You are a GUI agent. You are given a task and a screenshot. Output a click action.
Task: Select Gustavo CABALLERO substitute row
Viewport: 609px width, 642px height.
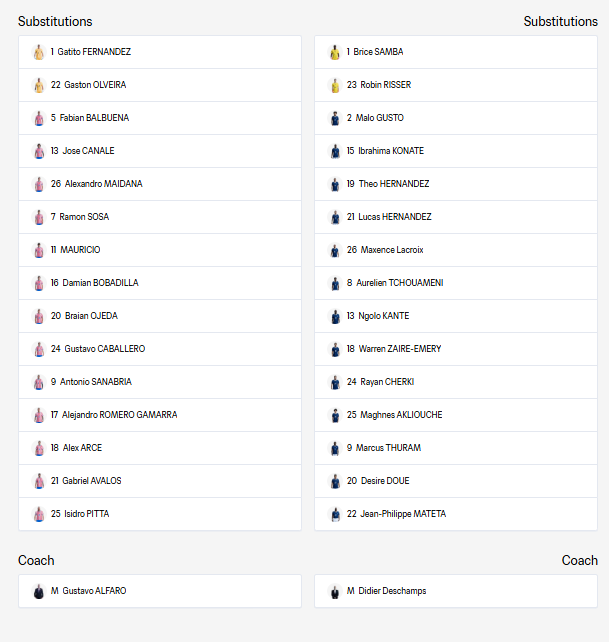(x=160, y=349)
